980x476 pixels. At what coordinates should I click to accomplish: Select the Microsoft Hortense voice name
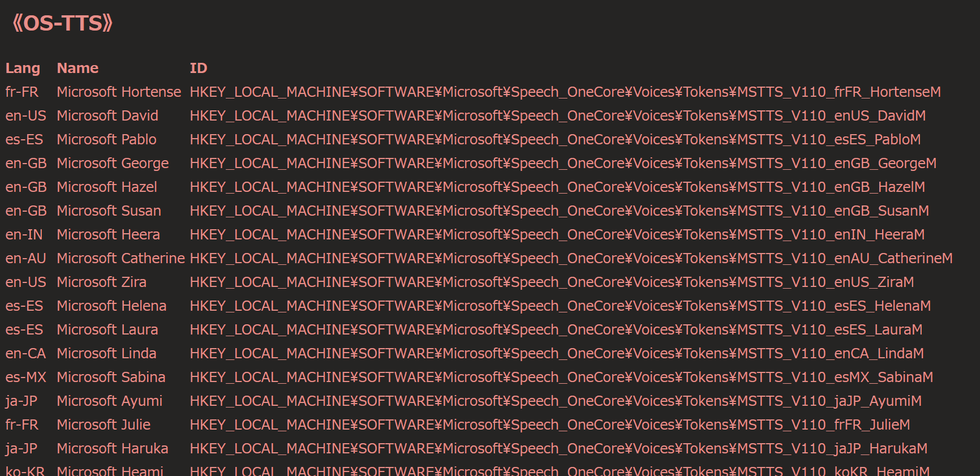119,92
